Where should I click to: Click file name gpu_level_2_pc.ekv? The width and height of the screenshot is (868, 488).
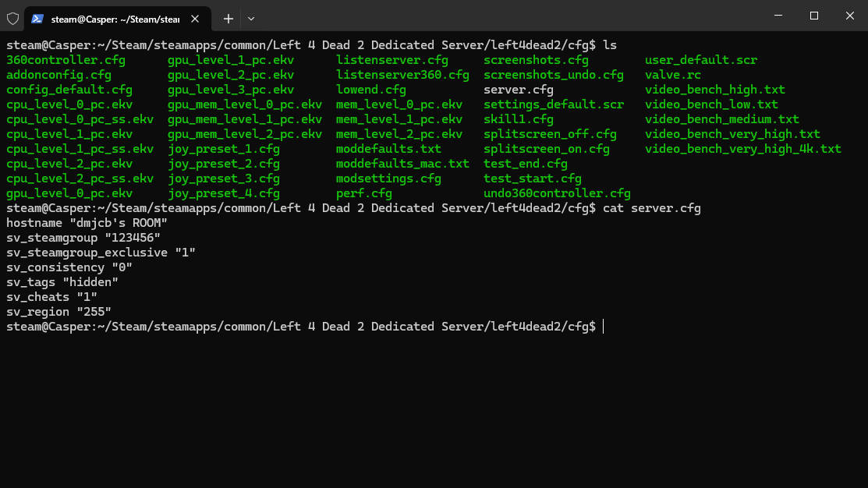[x=231, y=75]
